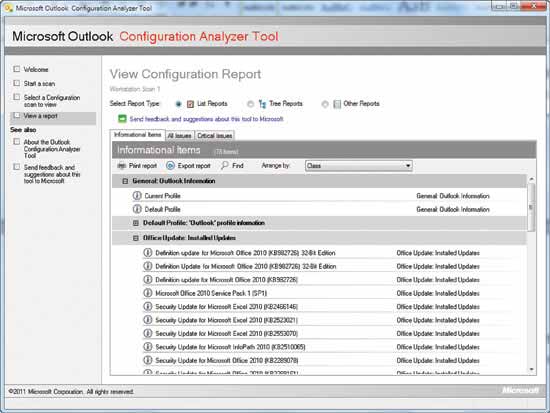Click the Find magnifier icon
The height and width of the screenshot is (413, 550).
click(x=224, y=165)
